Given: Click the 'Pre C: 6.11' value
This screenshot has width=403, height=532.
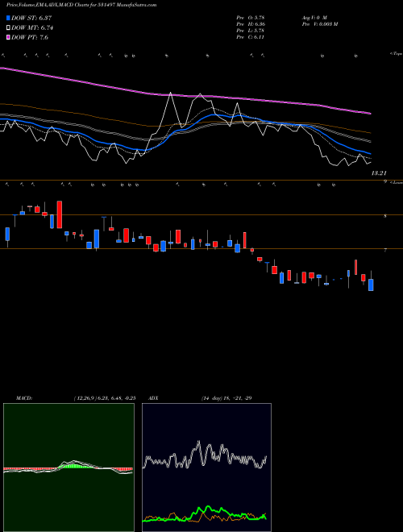Looking at the screenshot, I should click(x=251, y=37).
